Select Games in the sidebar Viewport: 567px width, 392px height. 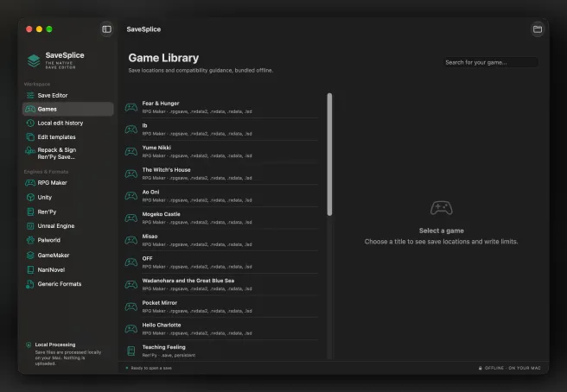[68, 109]
